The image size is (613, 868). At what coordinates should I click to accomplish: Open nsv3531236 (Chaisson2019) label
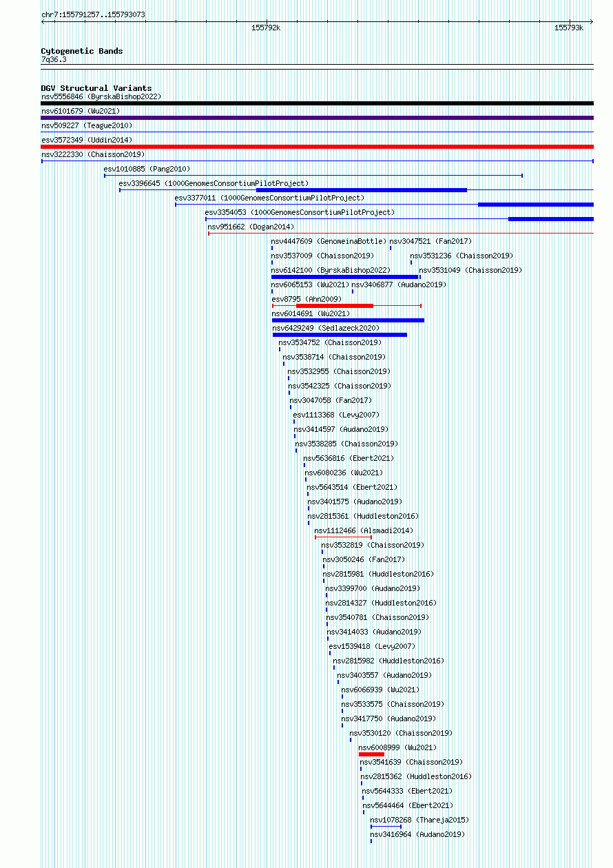click(x=461, y=256)
